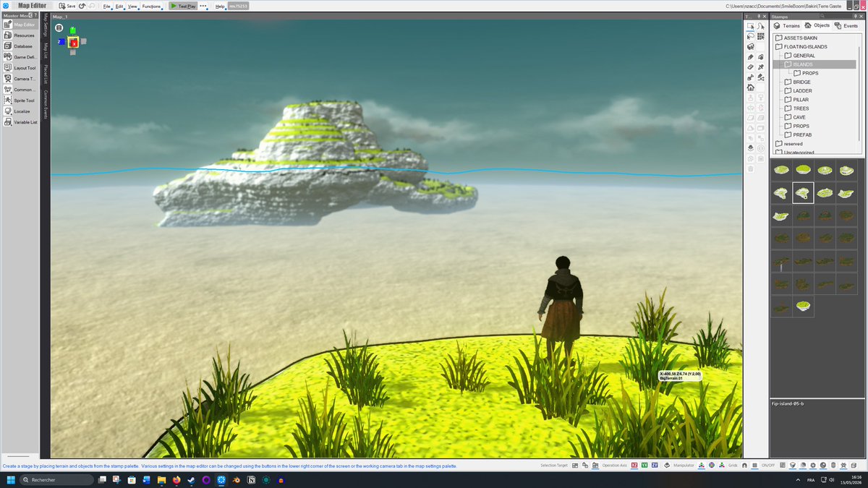Toggle first Manipulator icon
Viewport: 868px width, 488px height.
click(x=701, y=466)
